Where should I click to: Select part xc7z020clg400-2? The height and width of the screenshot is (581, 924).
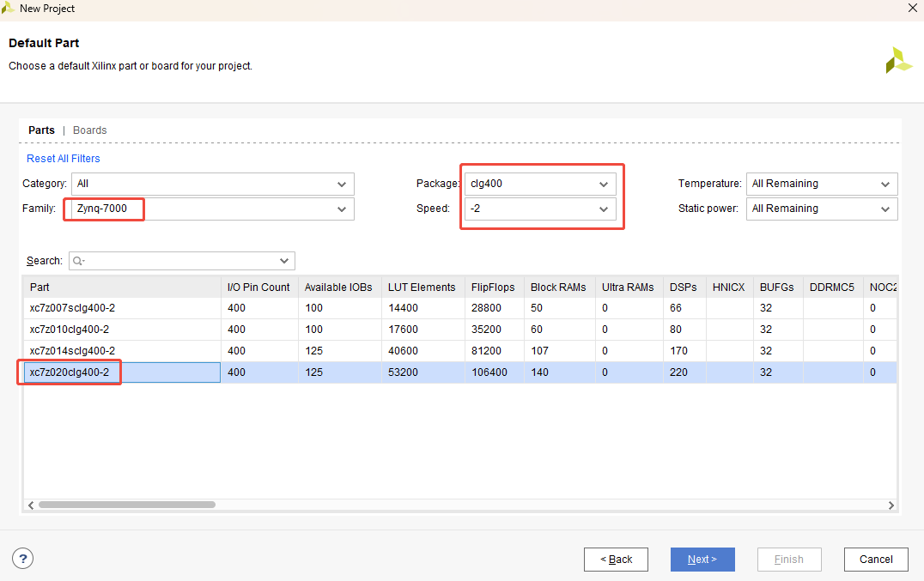click(x=70, y=372)
